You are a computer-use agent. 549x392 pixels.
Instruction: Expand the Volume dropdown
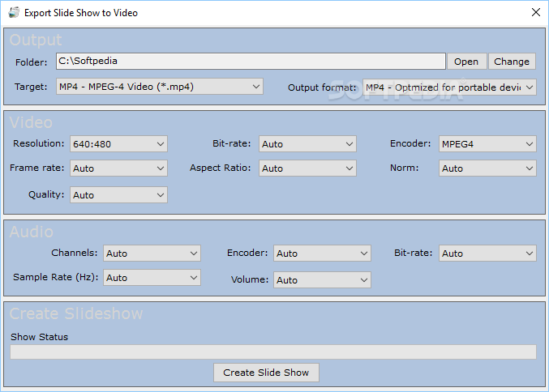(322, 279)
